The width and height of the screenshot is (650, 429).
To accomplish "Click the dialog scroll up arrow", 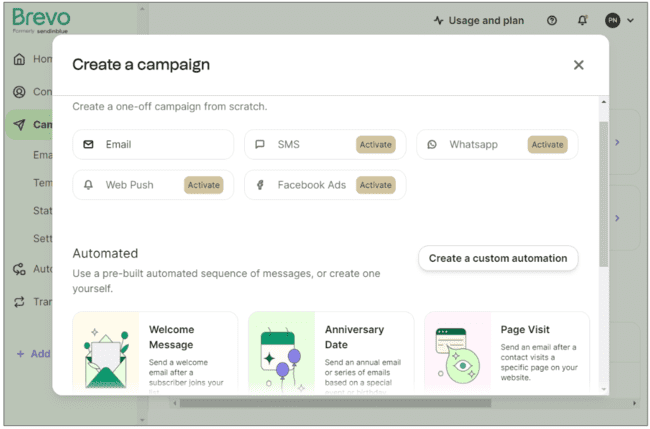I will coord(604,102).
